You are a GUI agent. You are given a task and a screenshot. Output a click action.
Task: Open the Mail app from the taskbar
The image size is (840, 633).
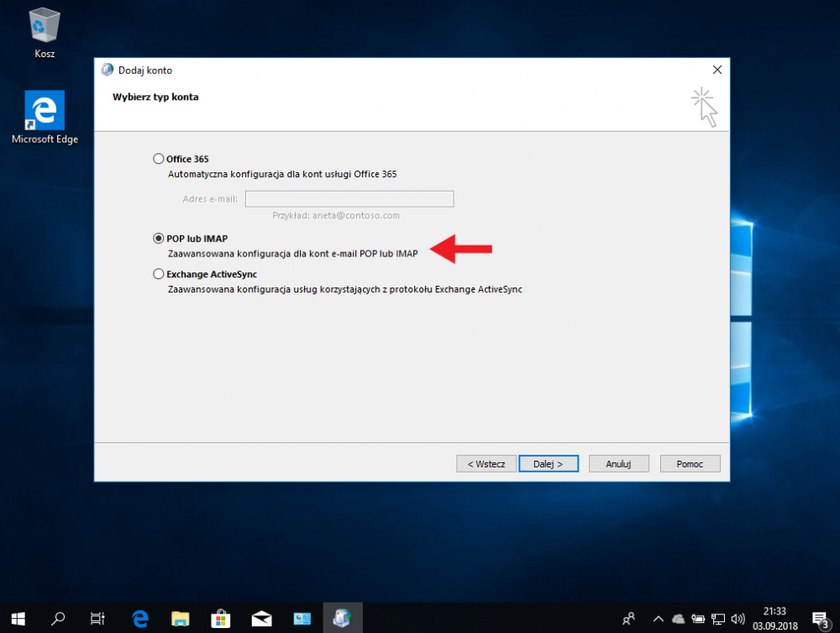click(x=261, y=619)
